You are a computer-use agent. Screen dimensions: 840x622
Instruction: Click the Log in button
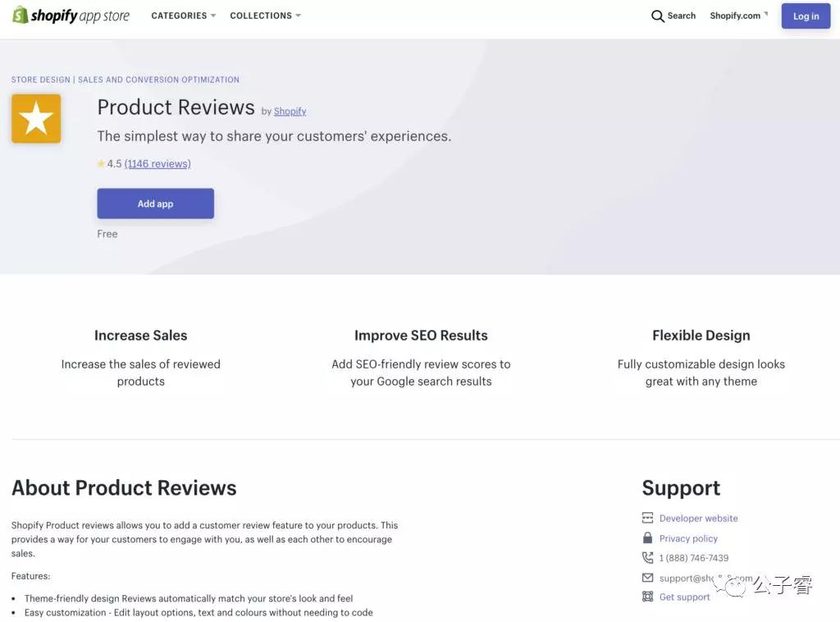[805, 16]
